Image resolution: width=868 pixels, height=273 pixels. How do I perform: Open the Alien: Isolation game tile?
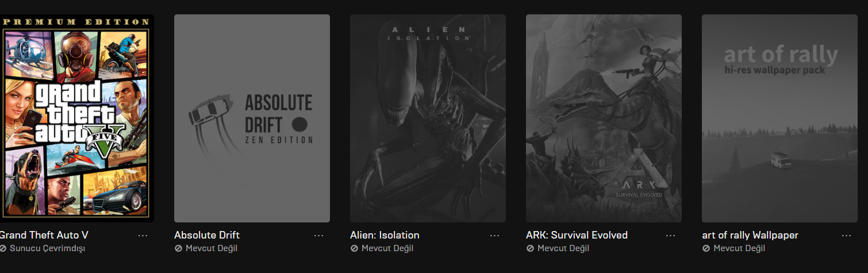(428, 118)
